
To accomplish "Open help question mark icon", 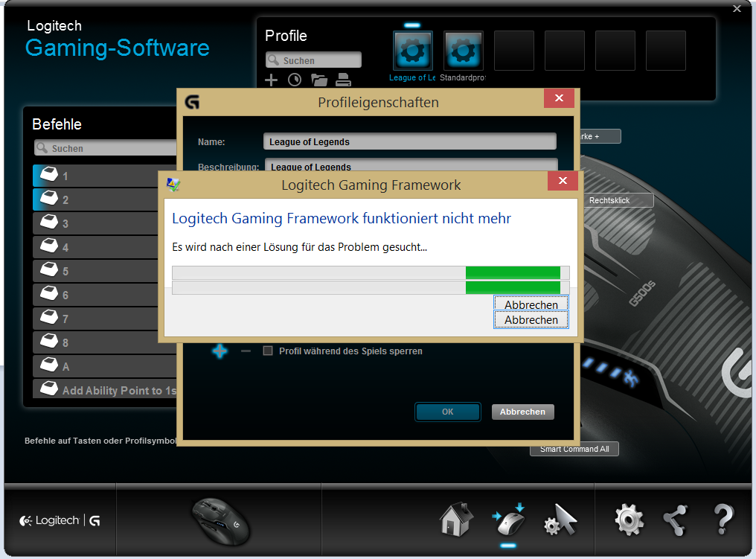I will click(x=723, y=519).
